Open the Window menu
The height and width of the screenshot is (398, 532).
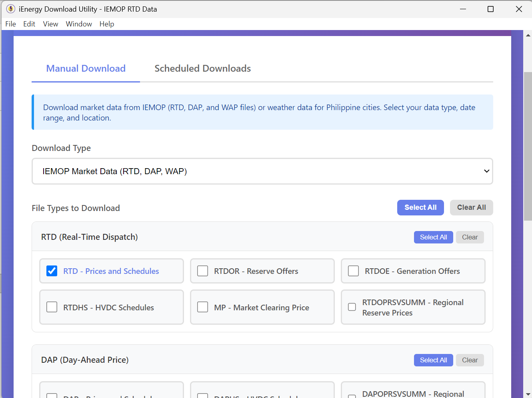pyautogui.click(x=79, y=24)
